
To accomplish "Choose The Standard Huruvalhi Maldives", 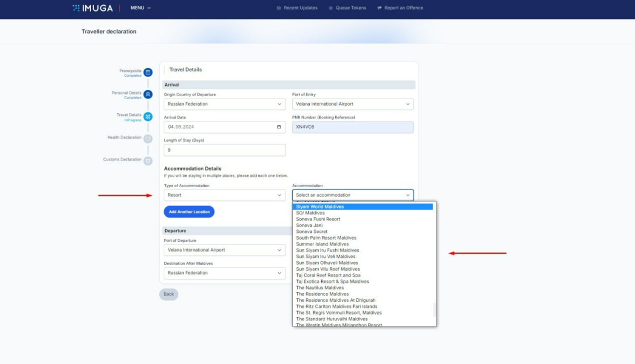I will click(x=363, y=319).
